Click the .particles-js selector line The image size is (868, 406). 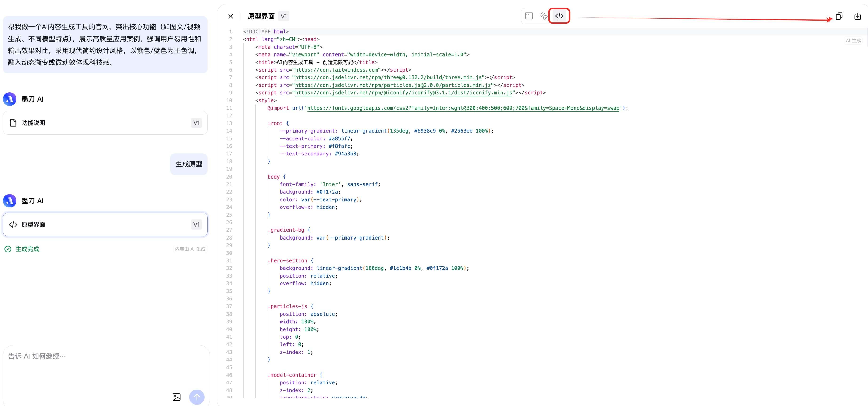290,306
